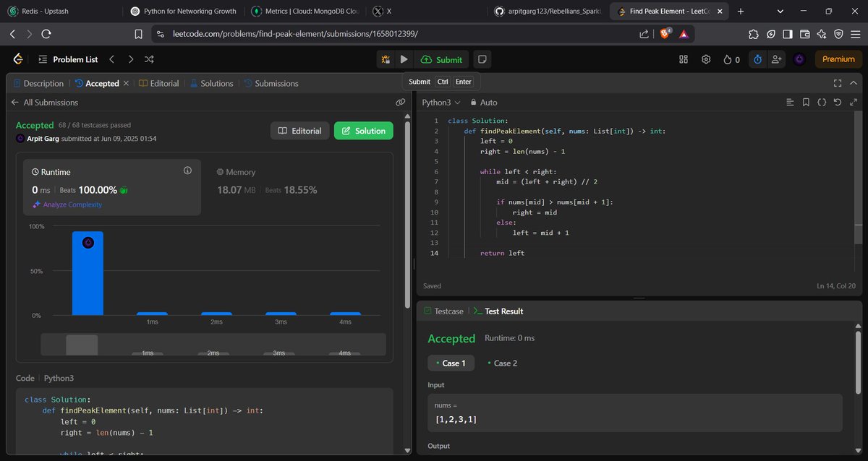This screenshot has width=868, height=461.
Task: Click the streak flame counter
Action: click(x=731, y=59)
